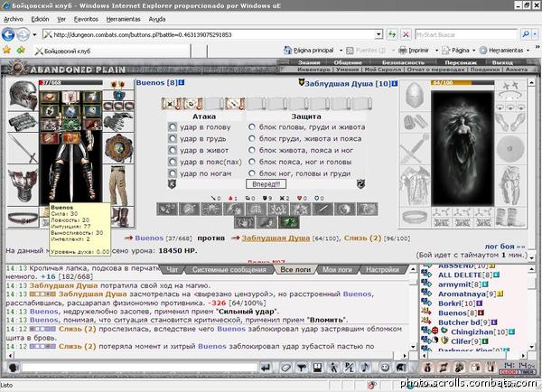This screenshot has width=542, height=392.
Task: Click the browser Forward arrow
Action: 23,34
